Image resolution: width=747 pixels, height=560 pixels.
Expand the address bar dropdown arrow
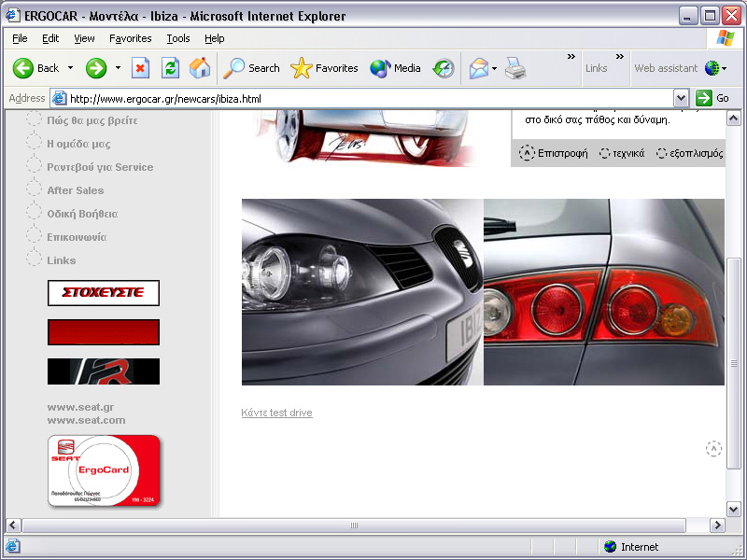[x=682, y=99]
